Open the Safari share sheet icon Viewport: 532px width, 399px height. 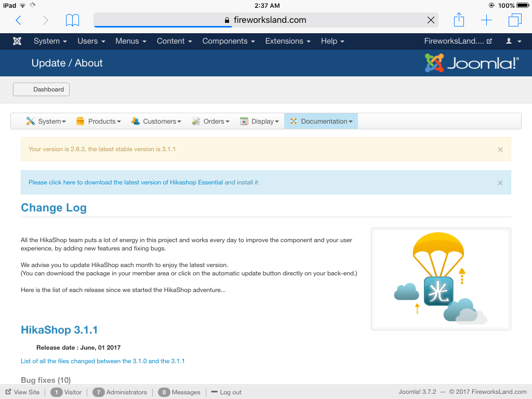coord(459,20)
